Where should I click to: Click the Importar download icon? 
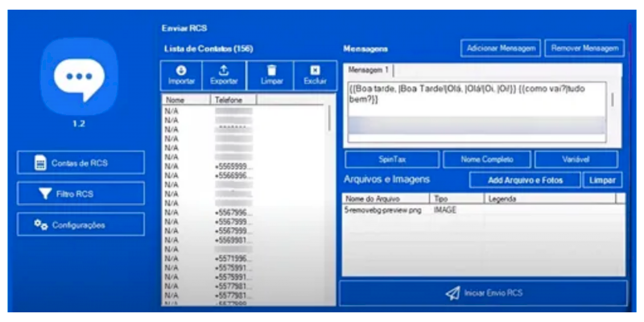tap(181, 71)
